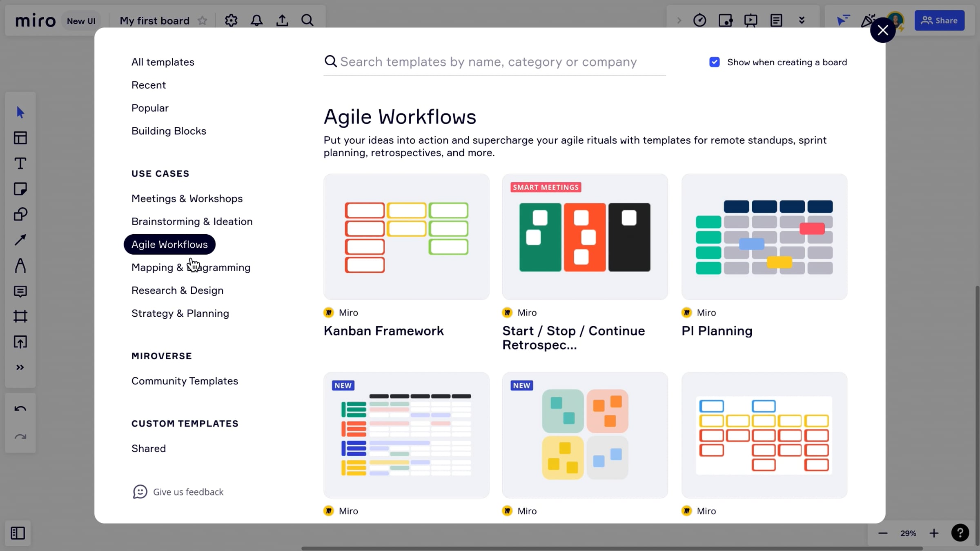
Task: Open the Upload tool in left toolbar
Action: point(20,342)
